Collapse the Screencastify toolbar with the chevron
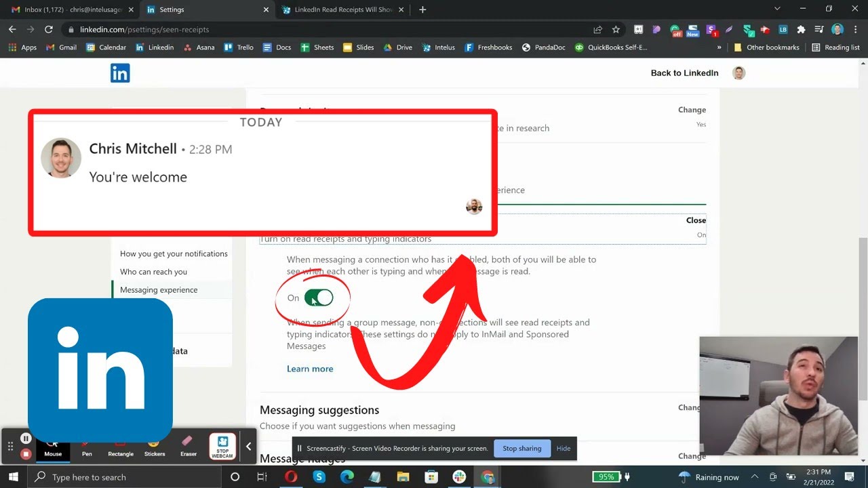Image resolution: width=868 pixels, height=488 pixels. [248, 446]
